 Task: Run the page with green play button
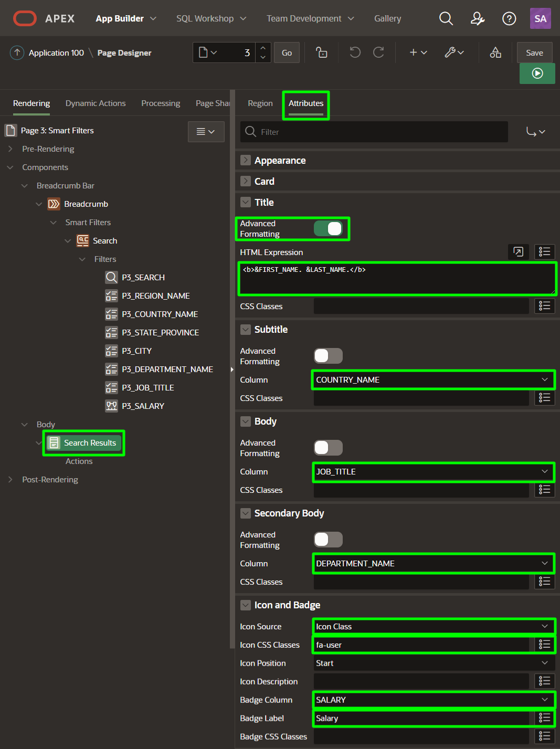[x=537, y=73]
